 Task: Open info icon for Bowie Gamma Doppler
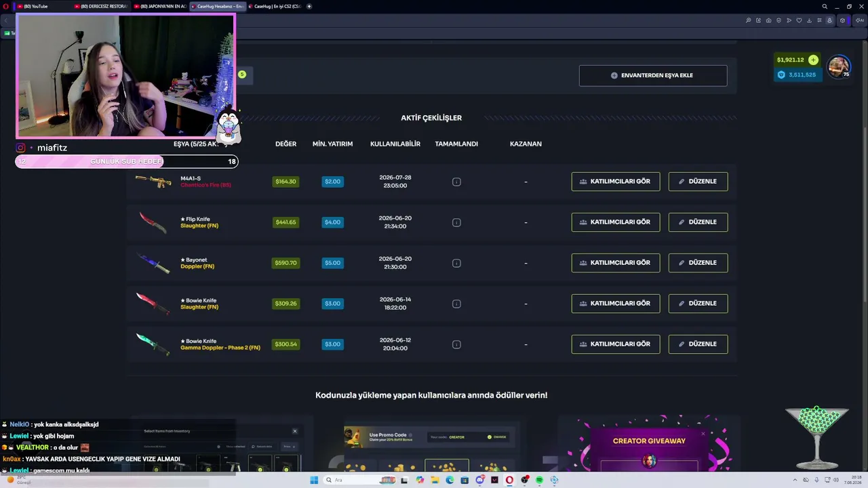pos(456,344)
